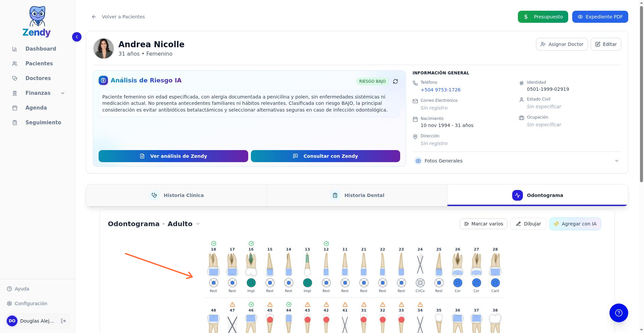The width and height of the screenshot is (644, 333).
Task: Refresh the AI risk analysis
Action: tap(395, 81)
